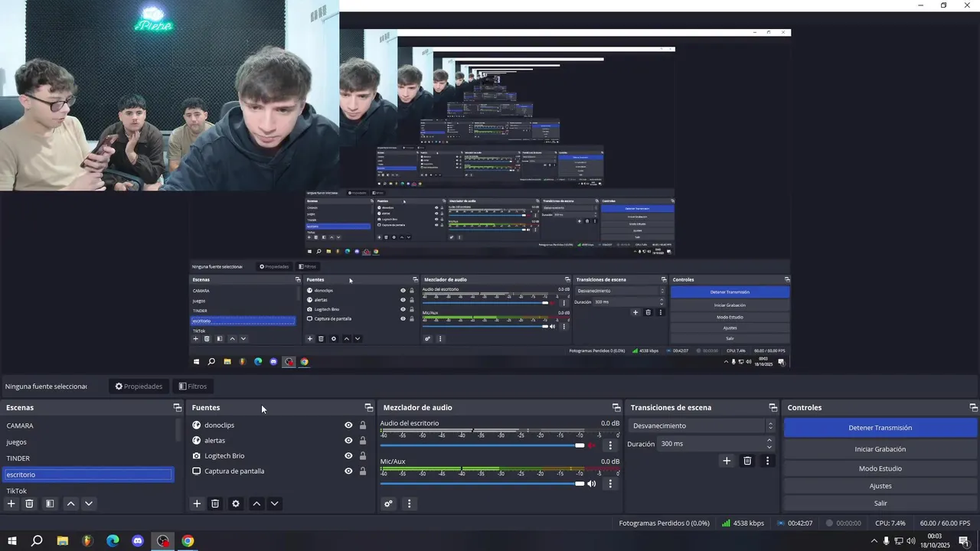
Task: Add a new scene transition
Action: tap(727, 461)
